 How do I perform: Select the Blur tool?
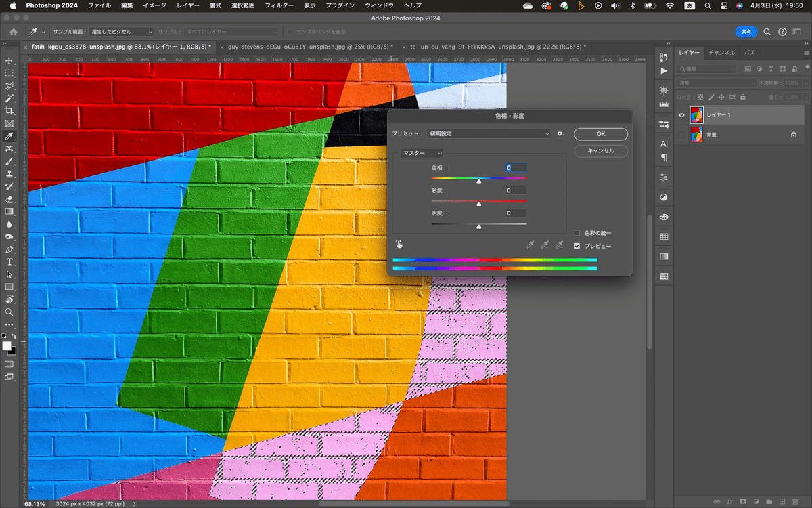[9, 224]
